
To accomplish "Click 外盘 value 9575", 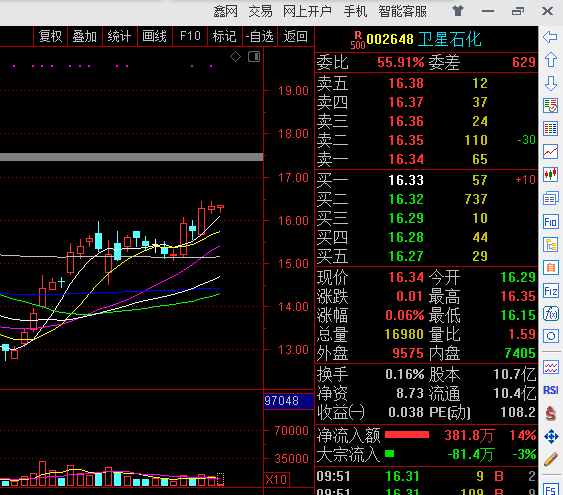I will [408, 354].
